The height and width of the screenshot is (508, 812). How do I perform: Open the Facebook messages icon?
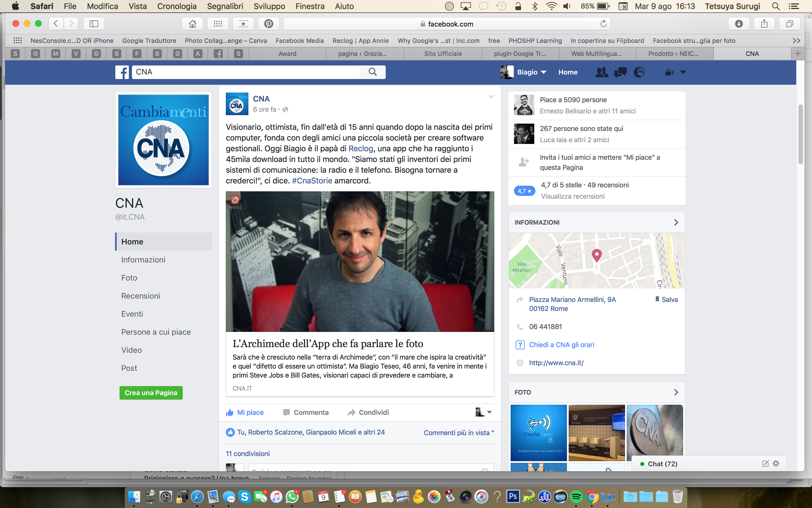(x=620, y=72)
